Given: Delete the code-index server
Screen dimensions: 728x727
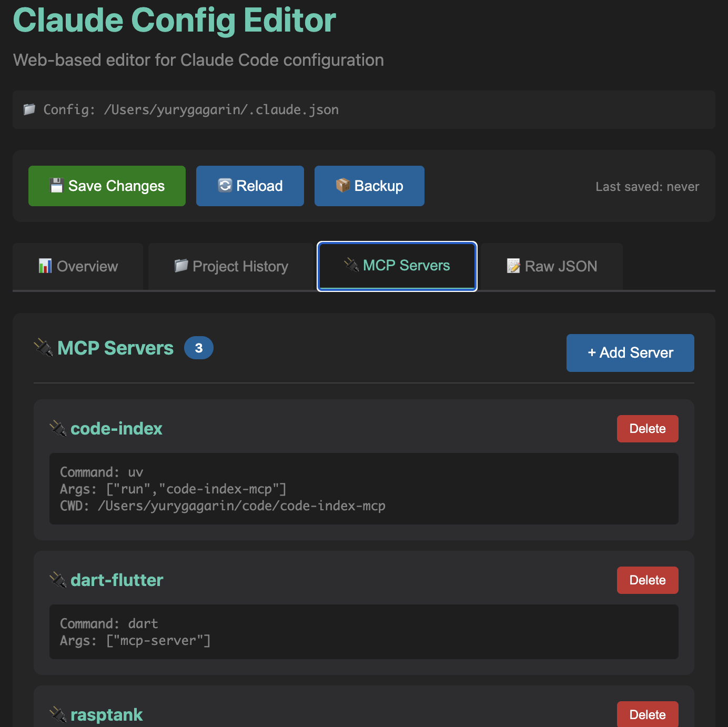Looking at the screenshot, I should [648, 428].
